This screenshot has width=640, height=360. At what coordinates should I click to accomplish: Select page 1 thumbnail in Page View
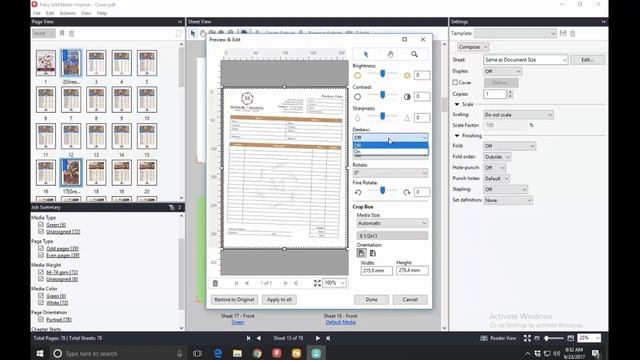click(x=46, y=63)
